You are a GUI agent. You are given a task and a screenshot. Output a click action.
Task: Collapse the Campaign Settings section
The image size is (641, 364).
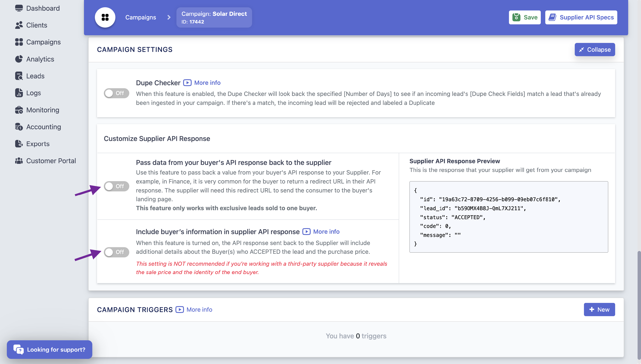click(595, 50)
